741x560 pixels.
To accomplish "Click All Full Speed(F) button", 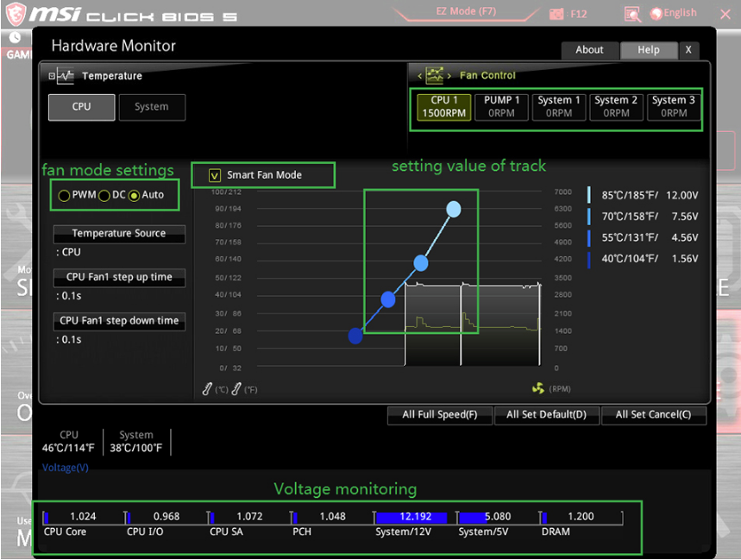I will pos(440,415).
